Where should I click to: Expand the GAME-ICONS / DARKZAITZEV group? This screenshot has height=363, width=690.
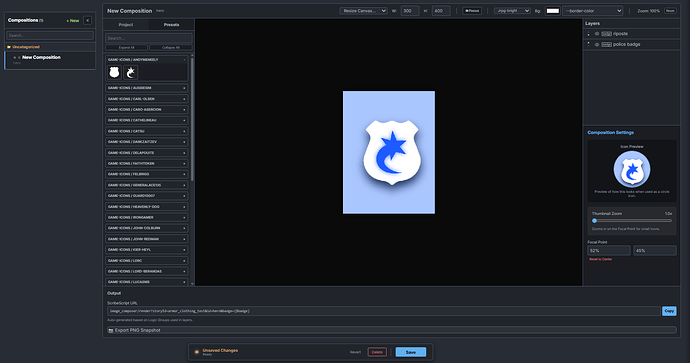tap(147, 142)
